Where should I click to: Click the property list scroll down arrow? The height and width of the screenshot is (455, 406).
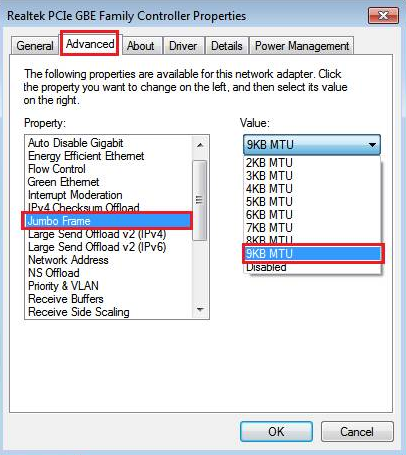click(200, 310)
